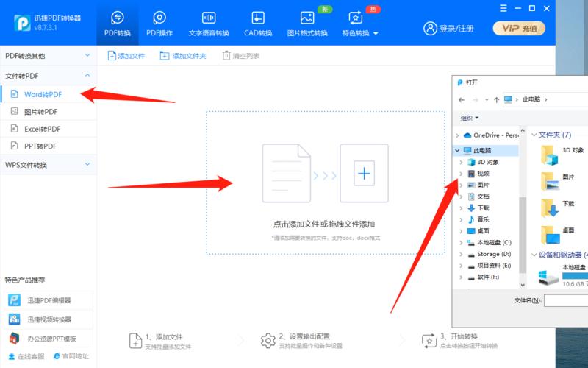588x368 pixels.
Task: Open the 下载 folder icon in file pane
Action: (549, 208)
